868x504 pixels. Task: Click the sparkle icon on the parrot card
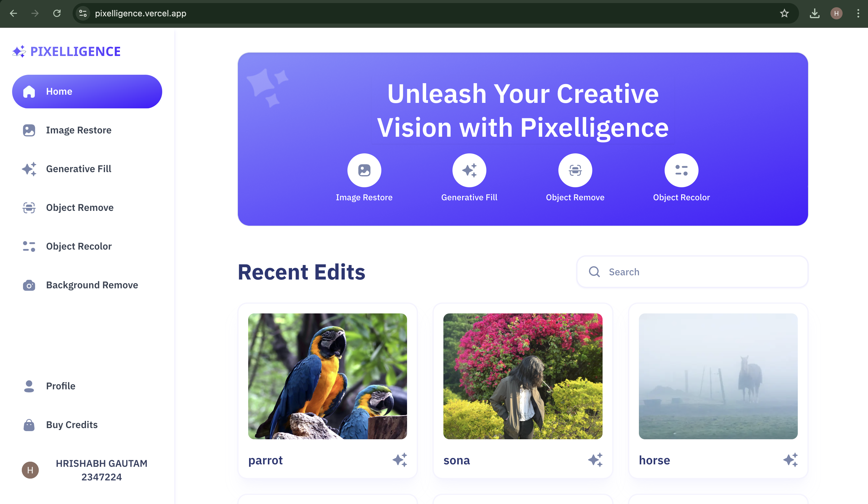click(x=399, y=460)
